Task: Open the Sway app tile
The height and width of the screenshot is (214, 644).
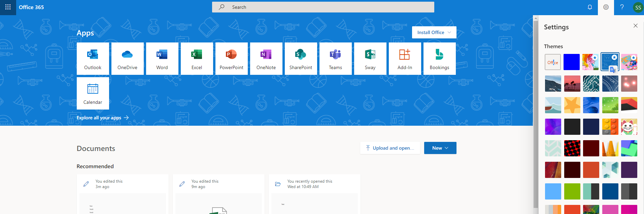Action: tap(370, 59)
